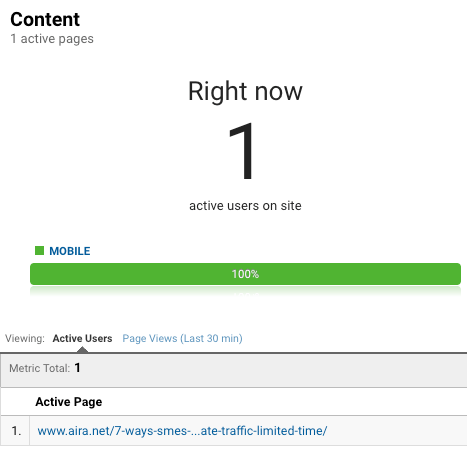Click the '1 active pages' subtitle
The height and width of the screenshot is (451, 467).
pyautogui.click(x=52, y=39)
